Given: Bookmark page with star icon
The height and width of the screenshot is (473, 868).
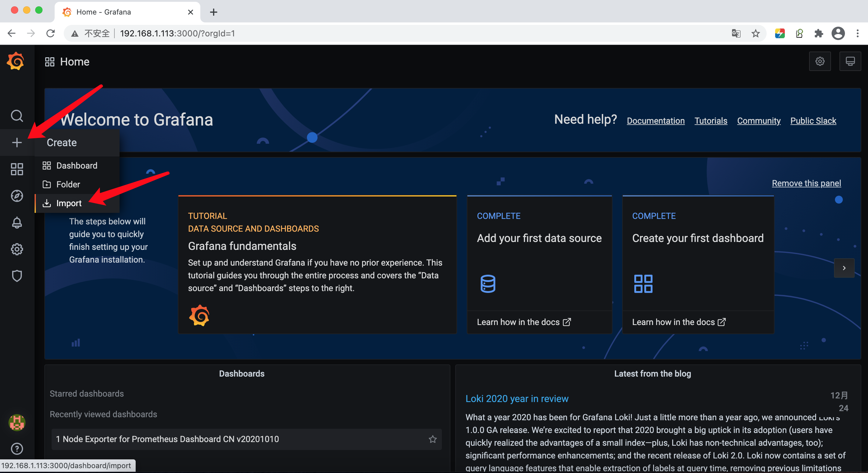Looking at the screenshot, I should point(755,33).
